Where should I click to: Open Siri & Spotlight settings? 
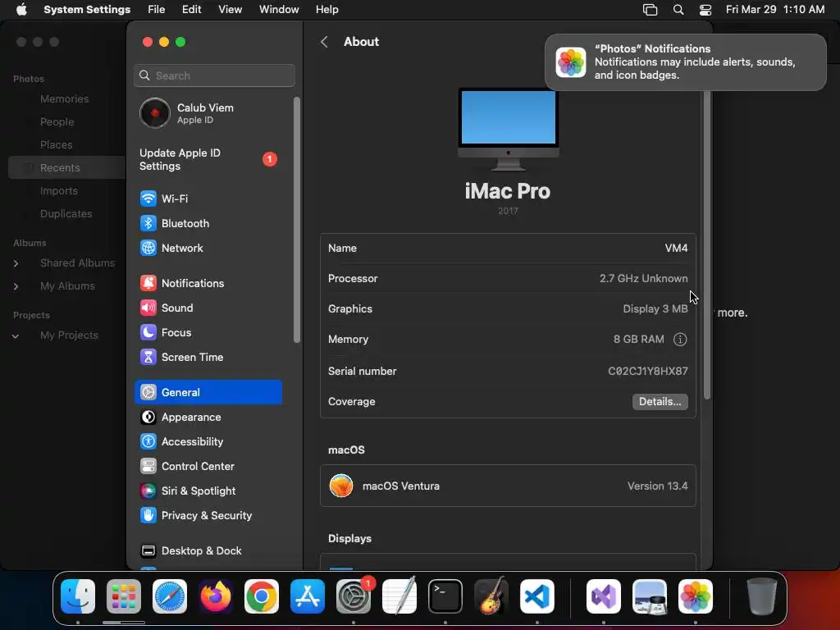[208, 491]
